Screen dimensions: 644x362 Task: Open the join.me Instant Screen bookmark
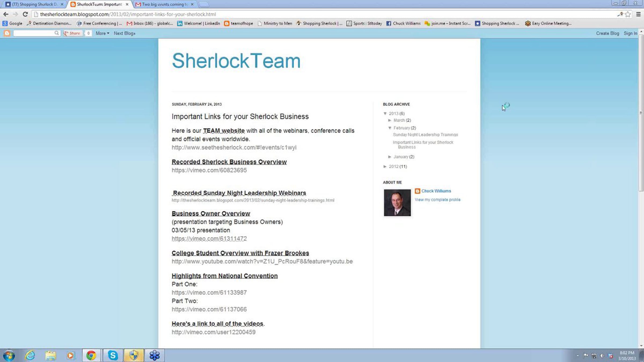click(x=447, y=23)
